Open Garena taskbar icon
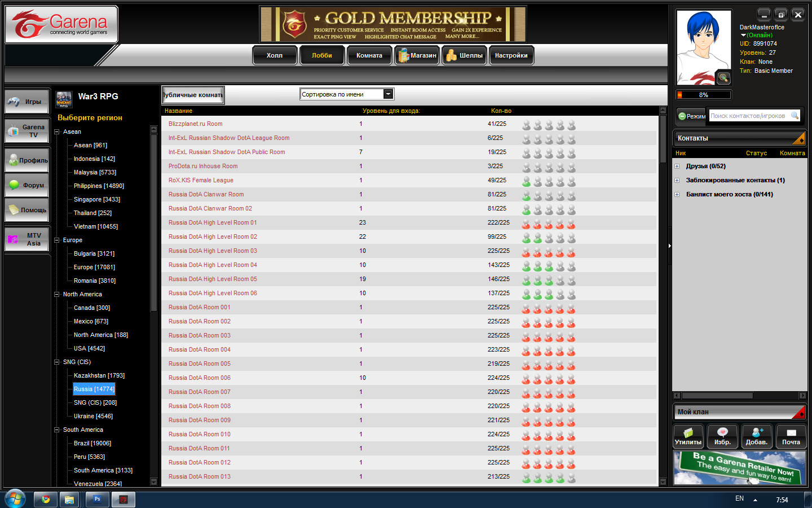This screenshot has height=508, width=812. [x=123, y=500]
